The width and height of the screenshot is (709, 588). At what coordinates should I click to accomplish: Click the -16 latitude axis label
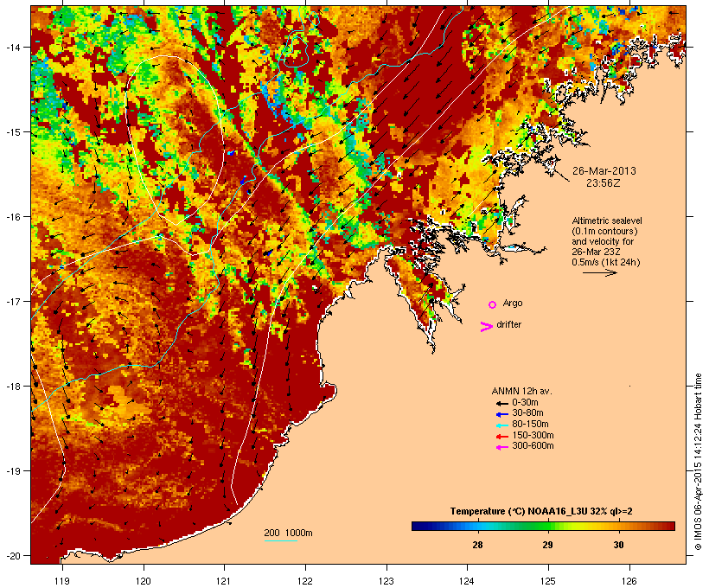click(12, 217)
